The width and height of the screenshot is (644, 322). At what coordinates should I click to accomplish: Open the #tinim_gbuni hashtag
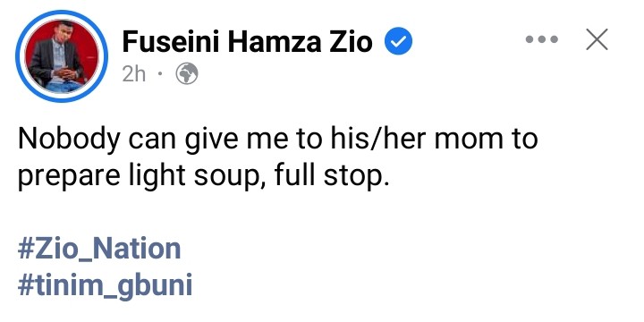click(x=106, y=285)
